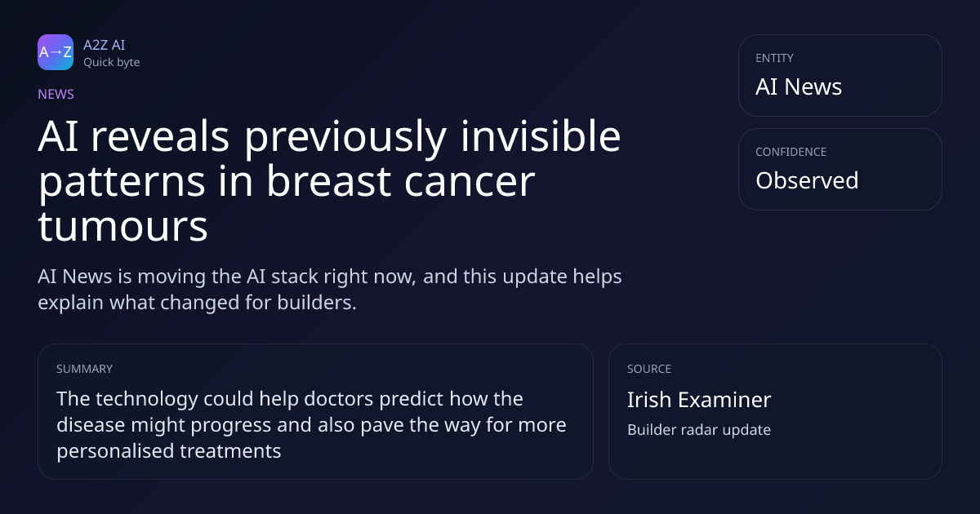Click the word tumours in headline
Image resolution: width=980 pixels, height=514 pixels.
tap(122, 228)
